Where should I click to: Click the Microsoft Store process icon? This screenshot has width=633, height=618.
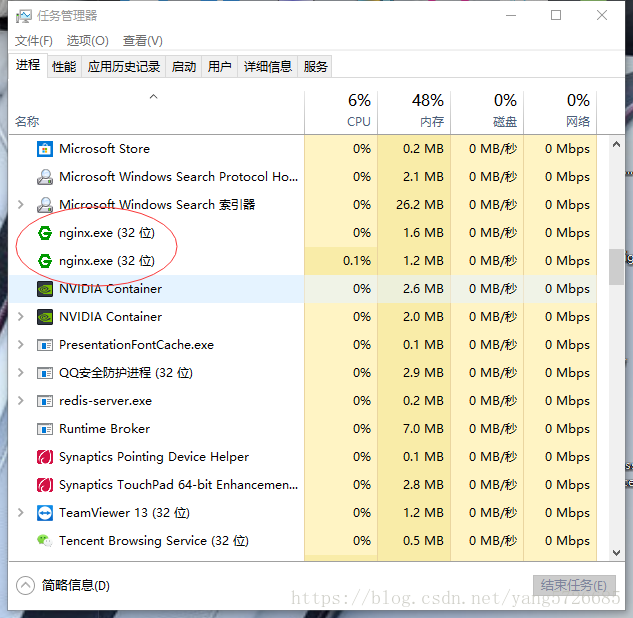click(45, 149)
